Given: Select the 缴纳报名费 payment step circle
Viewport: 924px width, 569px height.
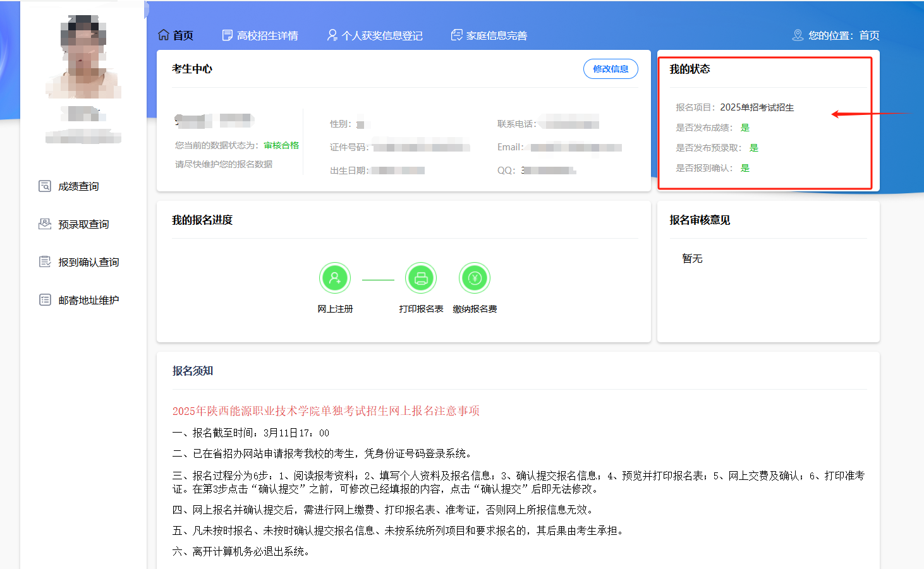Looking at the screenshot, I should (475, 278).
